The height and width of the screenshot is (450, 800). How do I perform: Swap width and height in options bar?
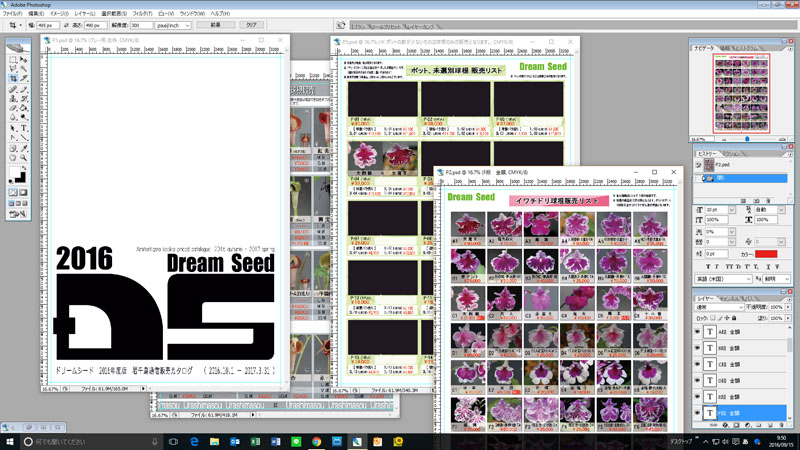(x=66, y=25)
